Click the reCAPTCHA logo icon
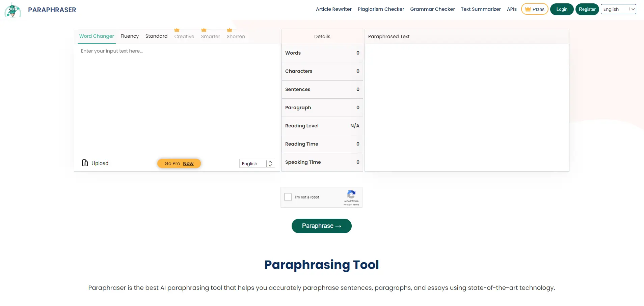The width and height of the screenshot is (644, 306). pyautogui.click(x=351, y=194)
